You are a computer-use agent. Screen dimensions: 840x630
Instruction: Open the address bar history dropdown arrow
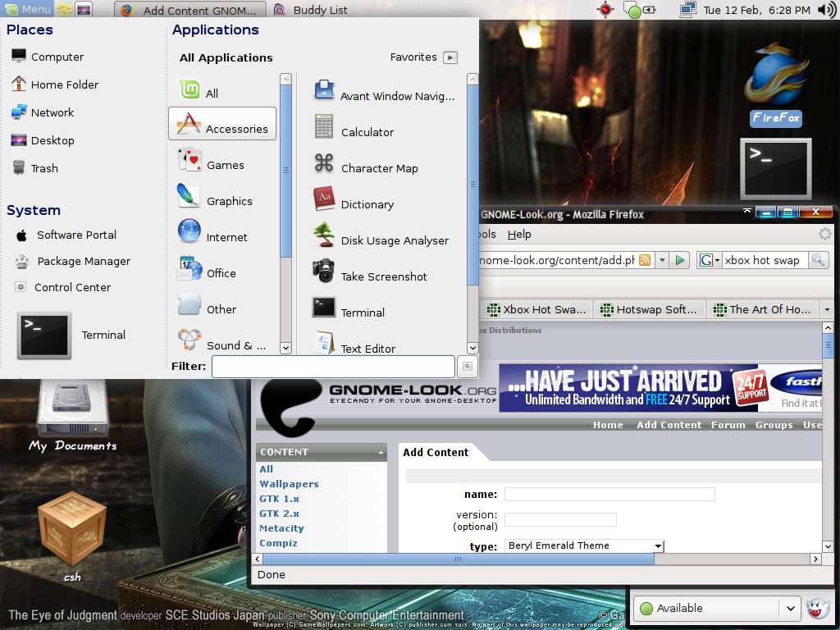point(662,260)
